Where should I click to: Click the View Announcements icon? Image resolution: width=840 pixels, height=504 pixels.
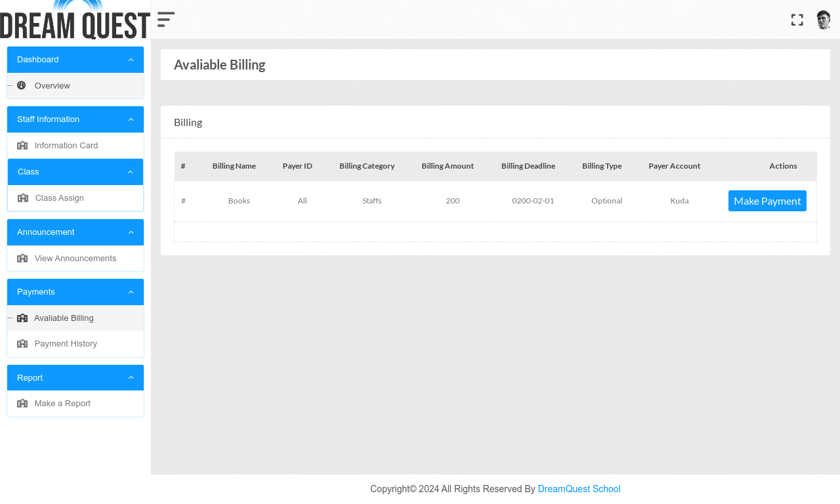click(x=22, y=259)
